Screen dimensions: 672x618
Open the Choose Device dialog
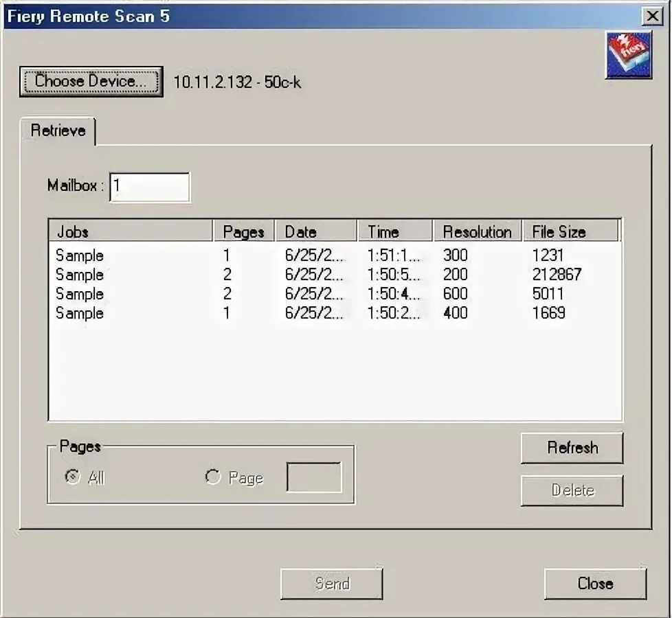91,82
